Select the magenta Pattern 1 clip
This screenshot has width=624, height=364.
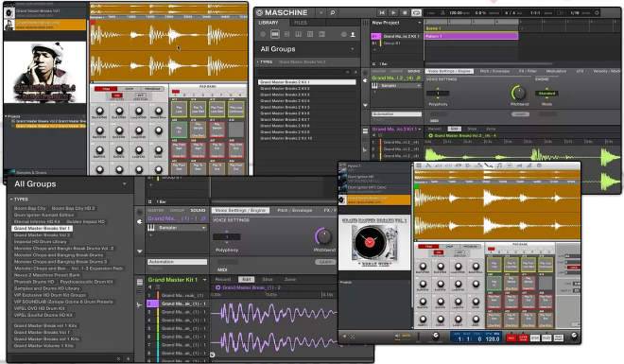(472, 36)
